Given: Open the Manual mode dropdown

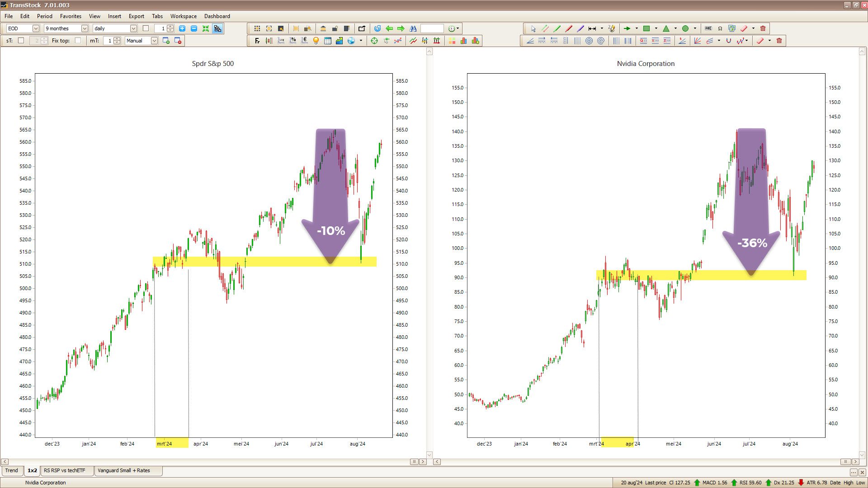Looking at the screenshot, I should [x=154, y=41].
